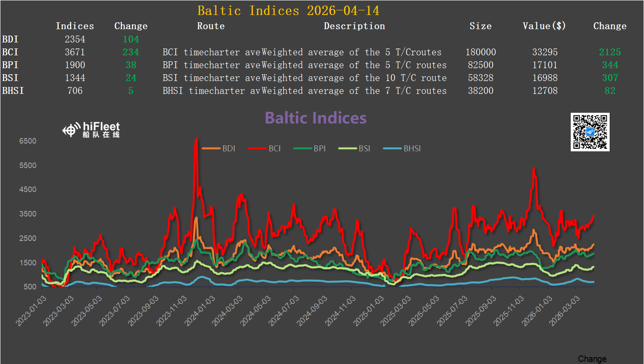The image size is (644, 364).
Task: Select the BCI index value 3671
Action: (x=75, y=52)
